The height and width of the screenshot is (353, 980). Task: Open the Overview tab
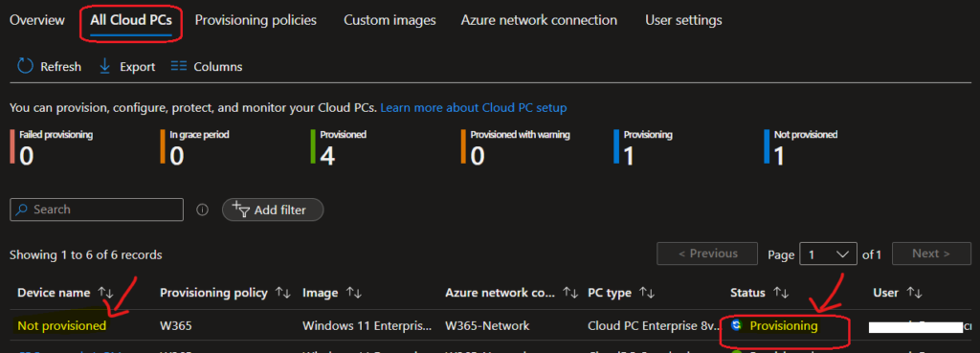[x=37, y=20]
